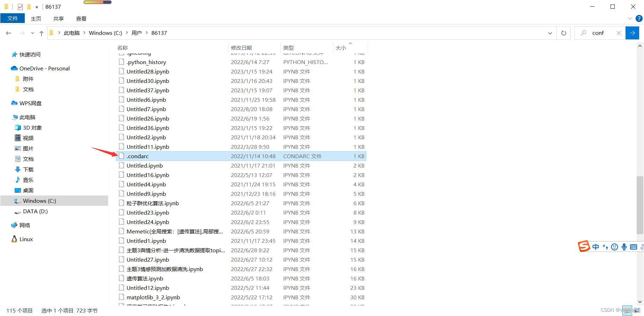Select 此电脑 in address breadcrumb
Viewport: 644px width, 316px height.
point(72,33)
